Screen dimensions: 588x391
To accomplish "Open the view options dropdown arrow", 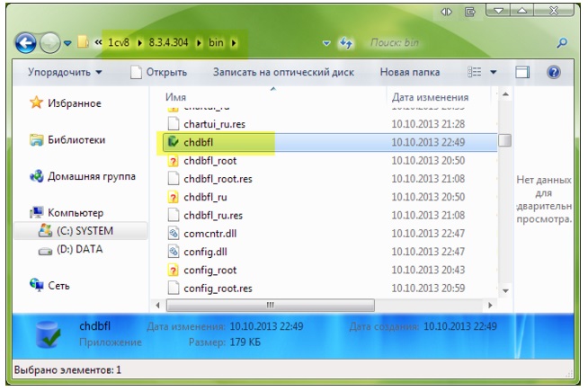I will tap(494, 72).
